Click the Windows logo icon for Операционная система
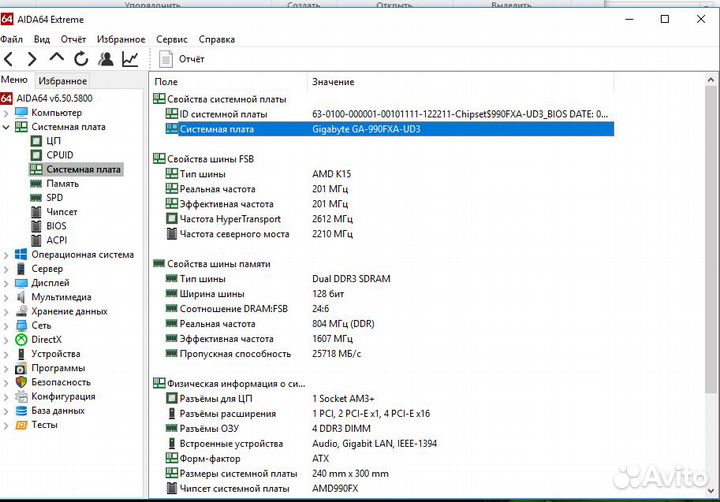The image size is (720, 502). 21,254
